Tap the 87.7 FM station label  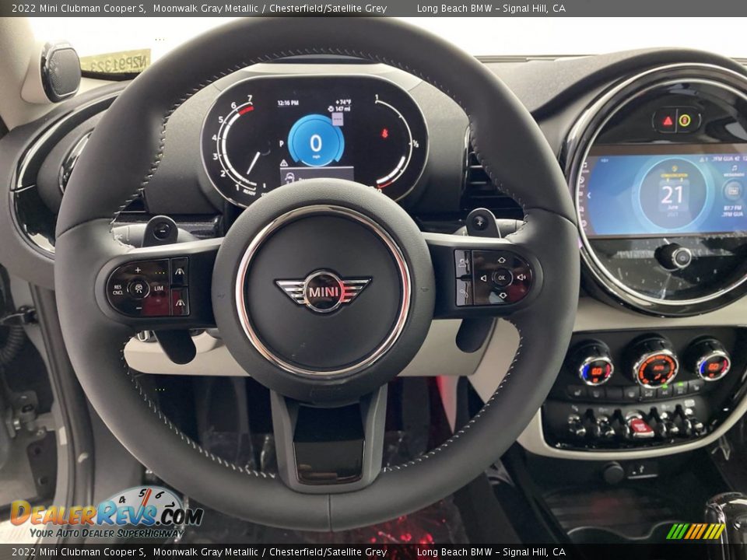731,208
